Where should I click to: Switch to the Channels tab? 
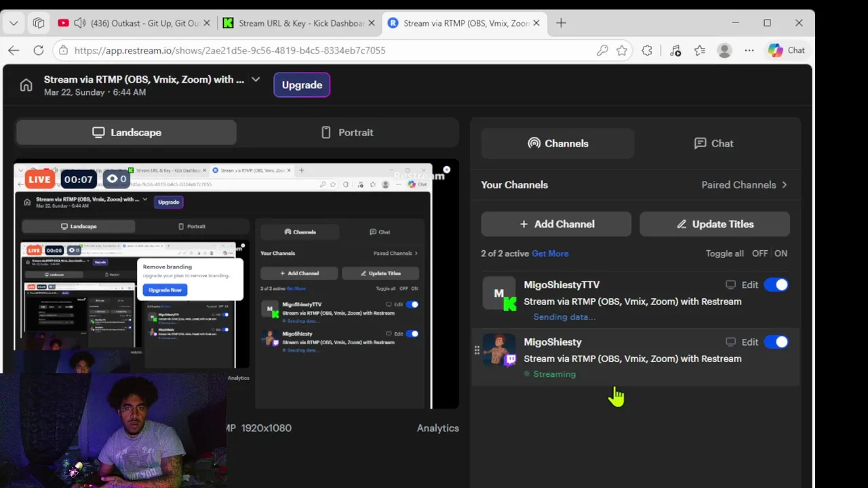point(557,143)
